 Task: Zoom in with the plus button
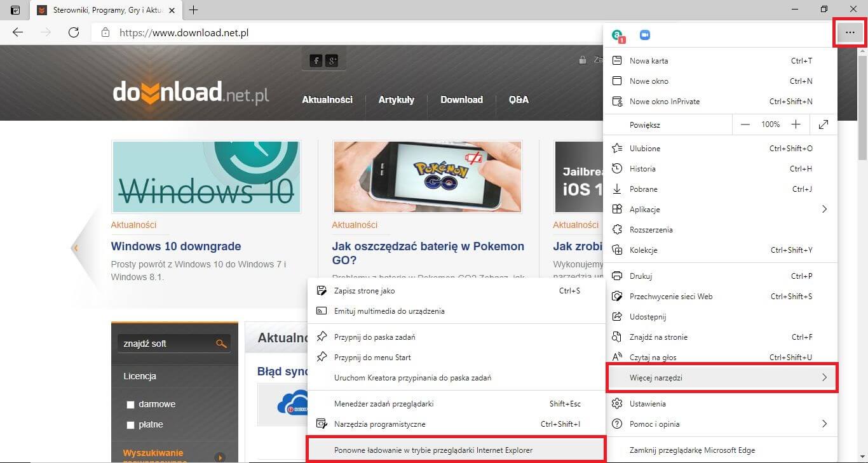click(796, 124)
